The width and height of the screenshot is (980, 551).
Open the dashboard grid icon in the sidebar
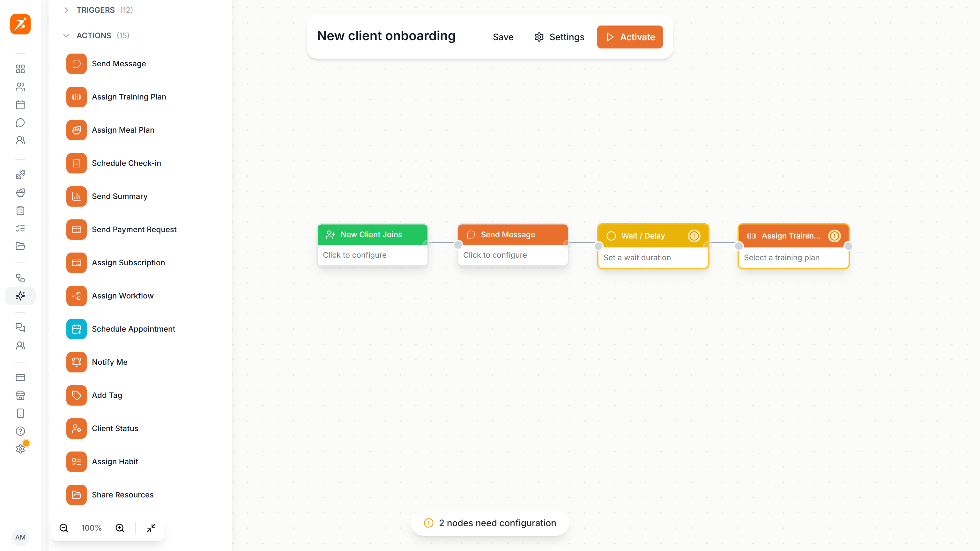click(20, 69)
